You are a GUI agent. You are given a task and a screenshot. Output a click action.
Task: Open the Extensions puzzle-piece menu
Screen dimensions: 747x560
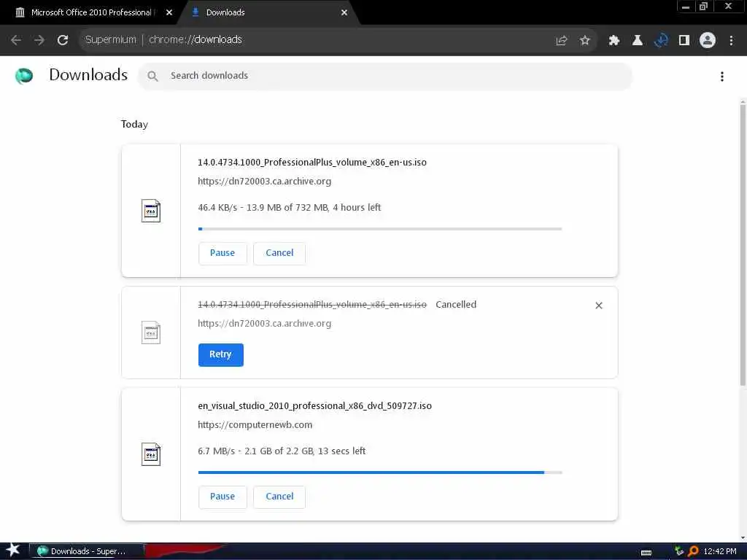pyautogui.click(x=614, y=41)
